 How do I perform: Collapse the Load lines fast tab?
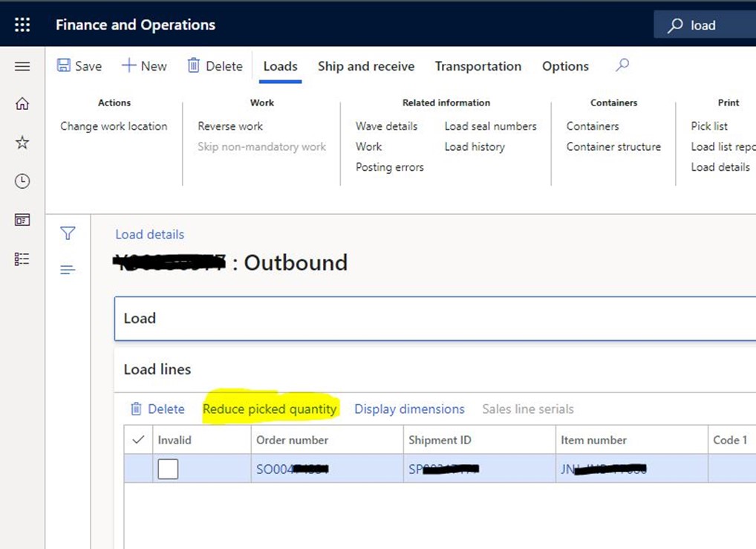(435, 369)
